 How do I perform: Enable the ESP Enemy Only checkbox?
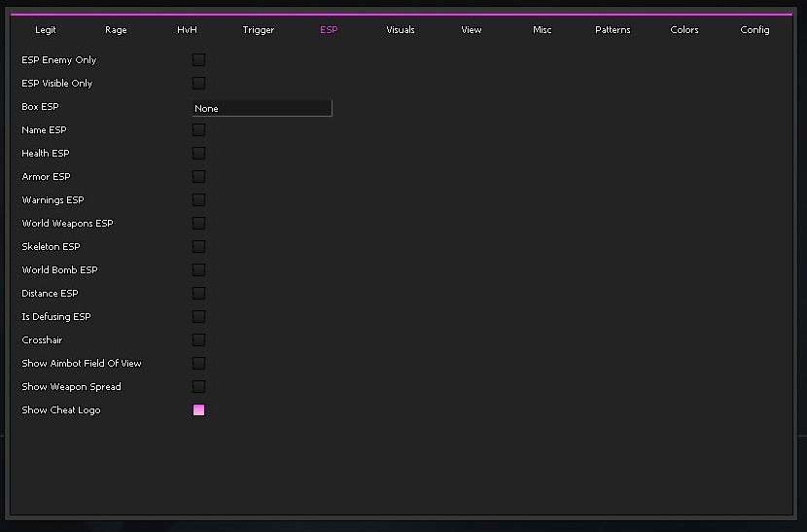[198, 60]
